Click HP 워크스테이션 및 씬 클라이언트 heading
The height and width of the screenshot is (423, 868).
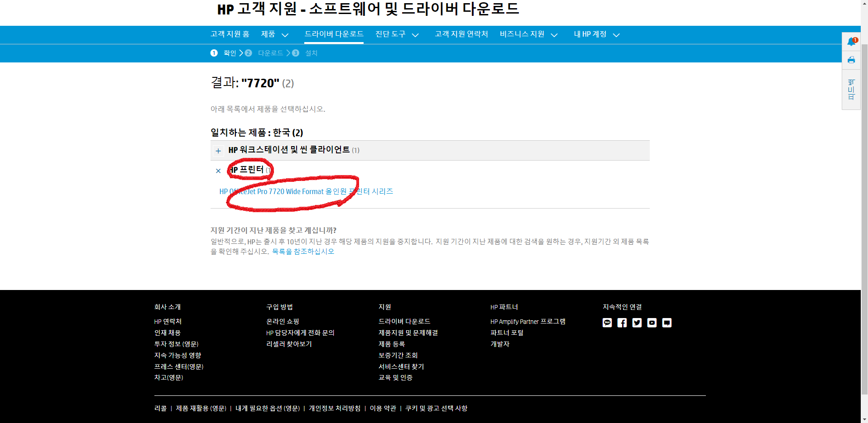[289, 150]
